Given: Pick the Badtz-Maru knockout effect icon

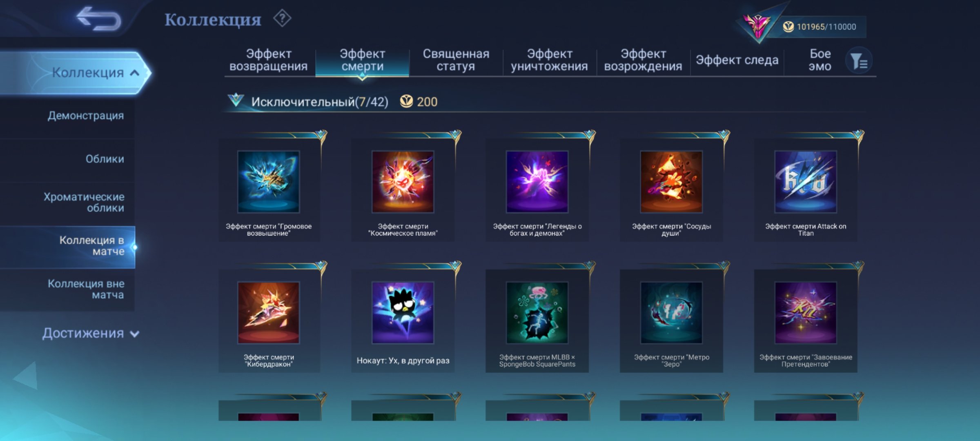Looking at the screenshot, I should 403,313.
